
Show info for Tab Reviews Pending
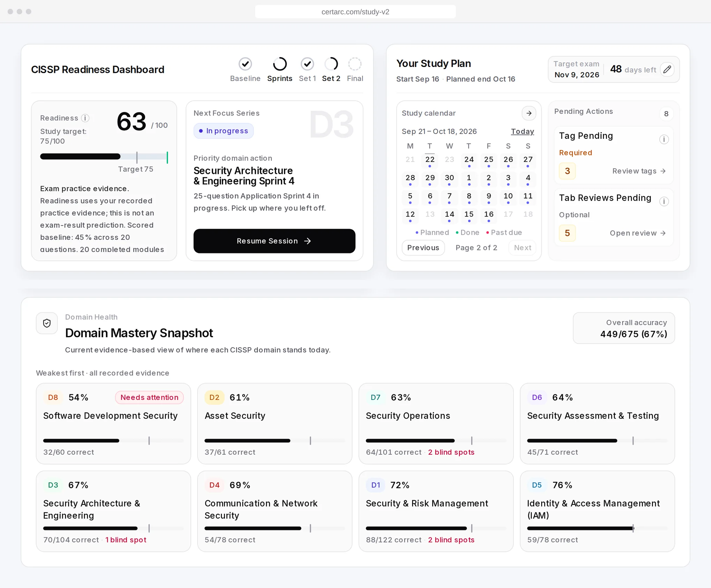click(x=664, y=201)
